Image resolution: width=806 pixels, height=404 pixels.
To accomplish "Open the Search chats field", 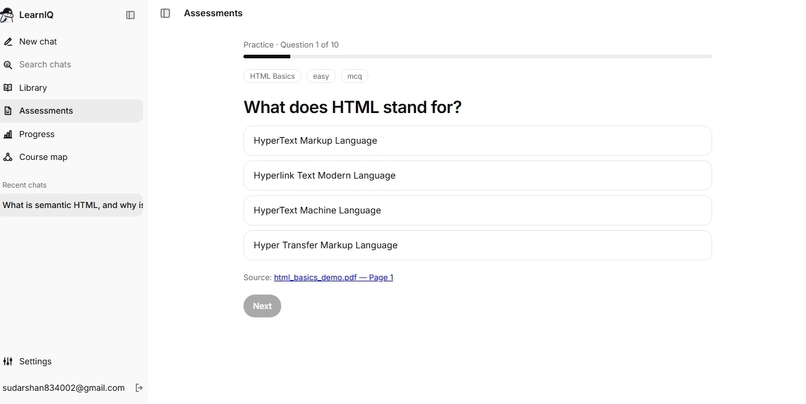I will point(71,65).
